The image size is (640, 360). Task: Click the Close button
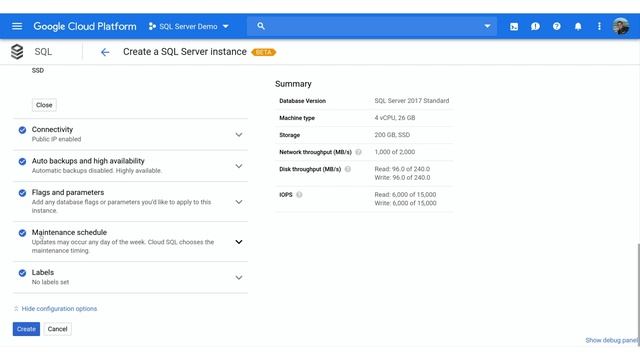[44, 105]
